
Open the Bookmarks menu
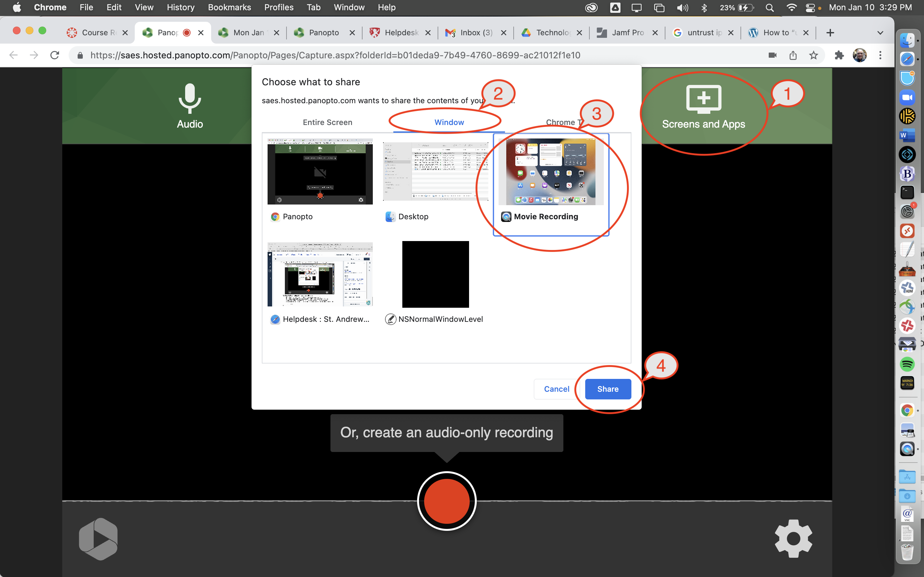[229, 7]
